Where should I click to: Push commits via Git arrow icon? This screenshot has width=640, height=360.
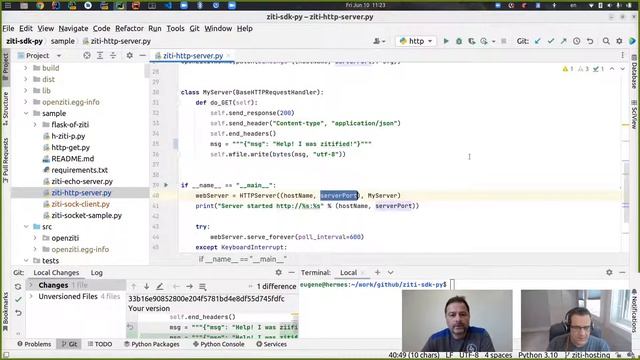click(564, 41)
